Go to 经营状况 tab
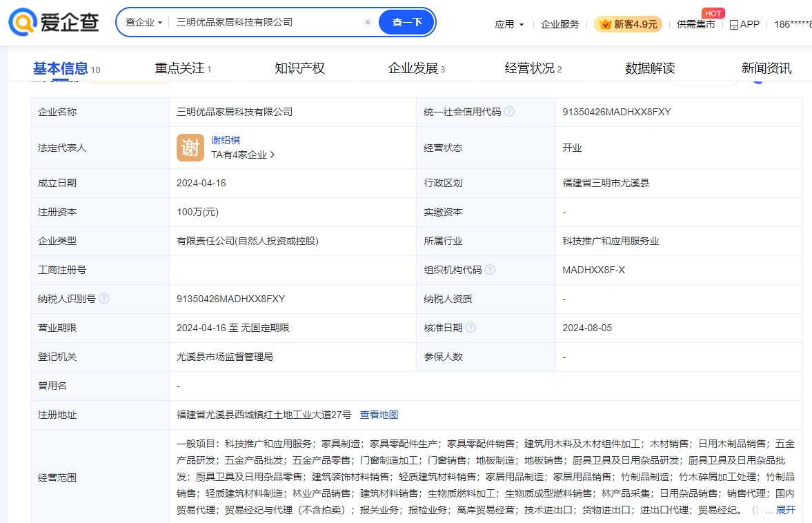This screenshot has height=523, width=812. pyautogui.click(x=533, y=68)
